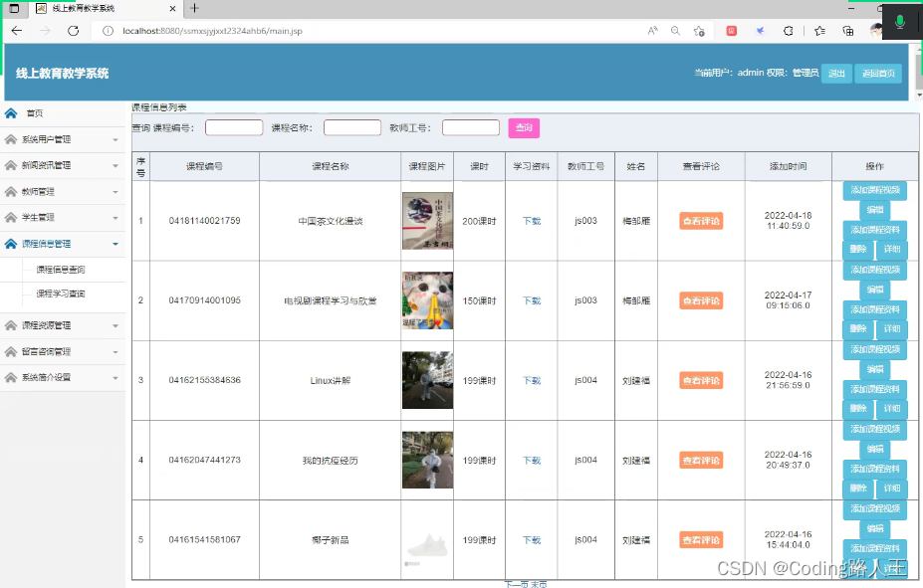
Task: Click 退出 logout button in header
Action: tap(836, 73)
